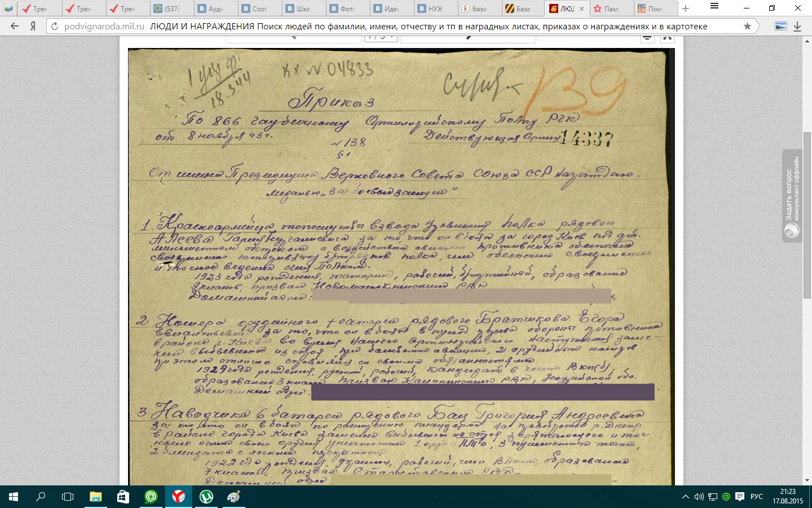Bookmark page with the star icon

pyautogui.click(x=747, y=27)
